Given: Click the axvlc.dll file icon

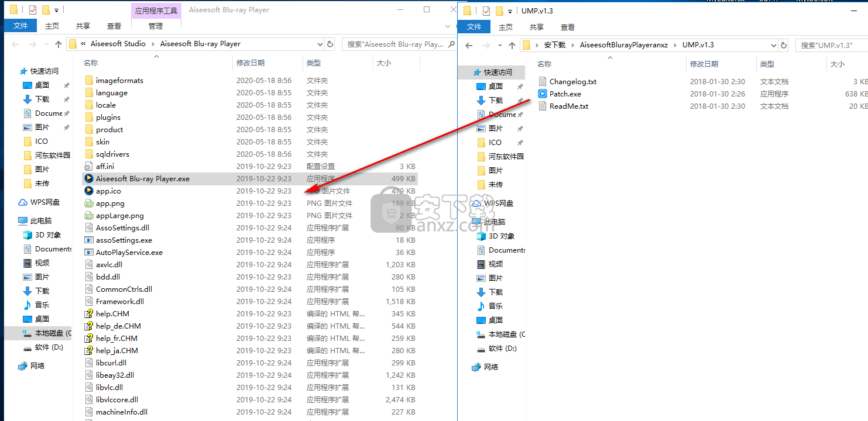Looking at the screenshot, I should tap(89, 265).
